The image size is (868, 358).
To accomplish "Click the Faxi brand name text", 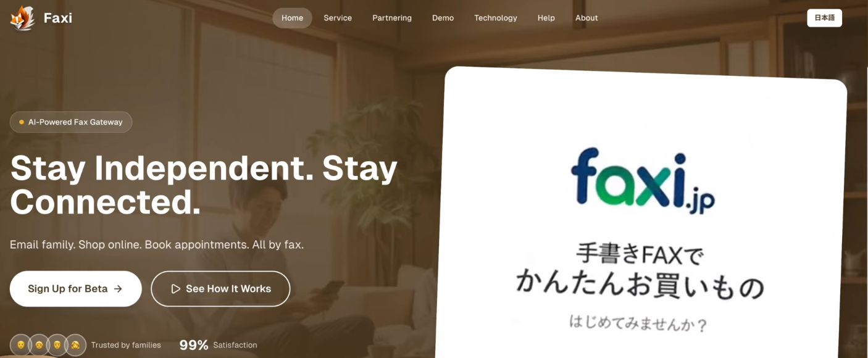I will point(58,18).
